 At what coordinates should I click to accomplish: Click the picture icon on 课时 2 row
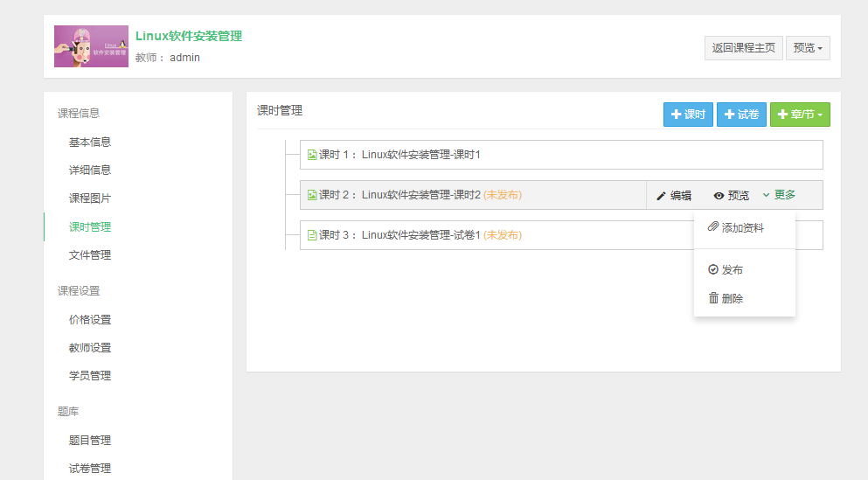311,195
